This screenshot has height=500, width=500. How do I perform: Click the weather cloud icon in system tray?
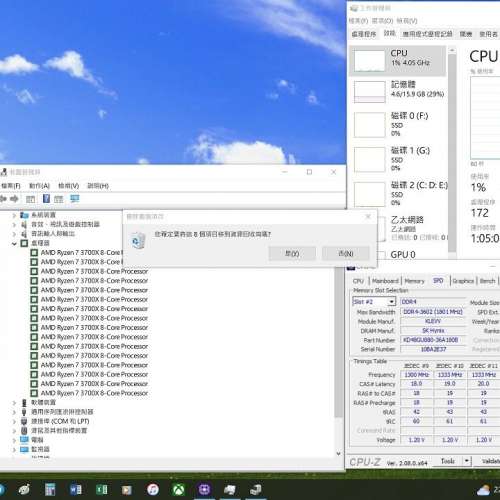click(483, 490)
